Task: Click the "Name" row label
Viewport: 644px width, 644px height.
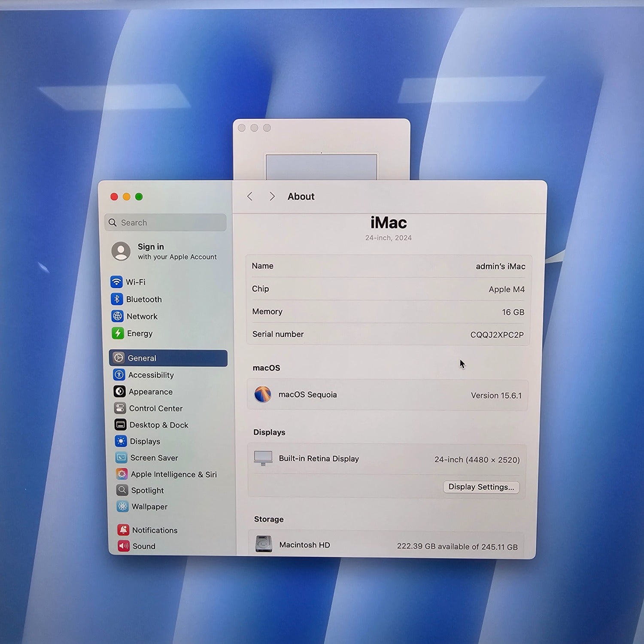Action: click(x=262, y=266)
